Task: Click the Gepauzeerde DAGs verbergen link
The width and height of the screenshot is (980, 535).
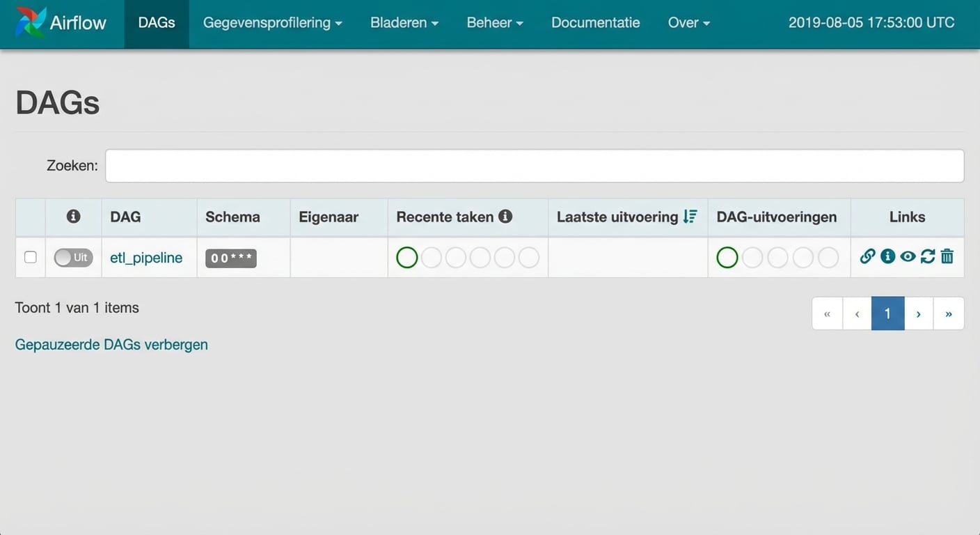Action: click(x=111, y=344)
